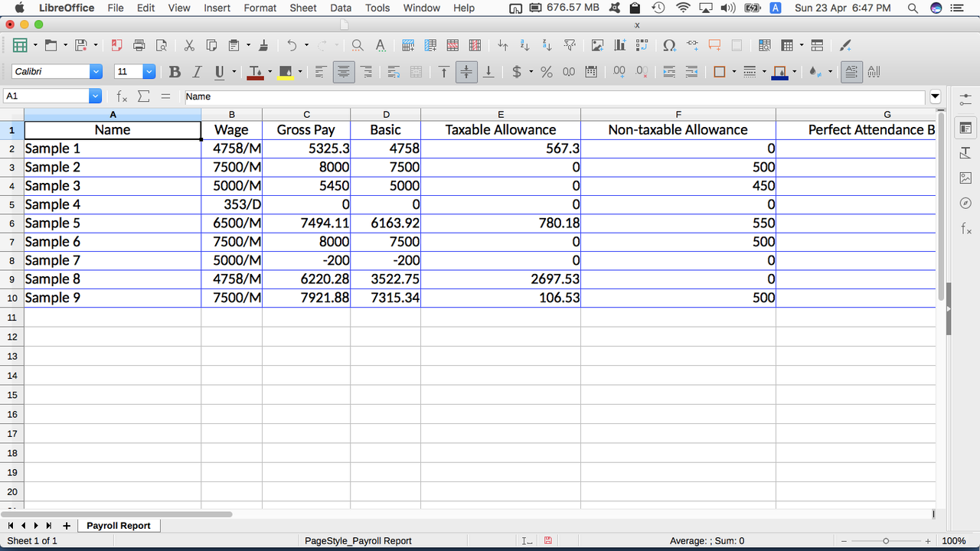Click the Export as PDF icon

[x=116, y=45]
